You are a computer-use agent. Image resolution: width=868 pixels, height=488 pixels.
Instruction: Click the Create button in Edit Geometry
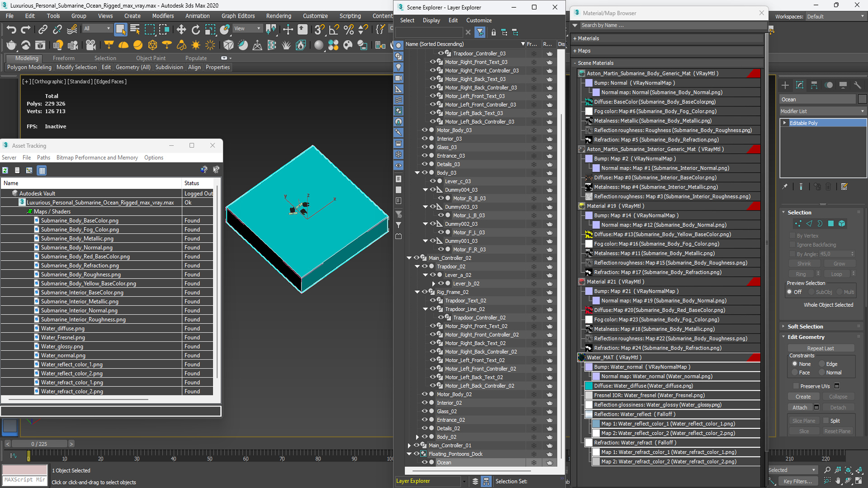803,396
